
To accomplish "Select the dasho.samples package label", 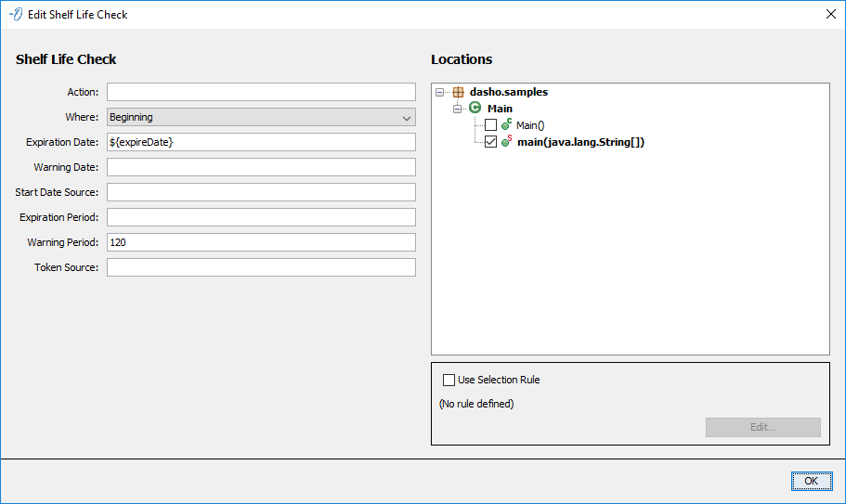I will pos(508,92).
